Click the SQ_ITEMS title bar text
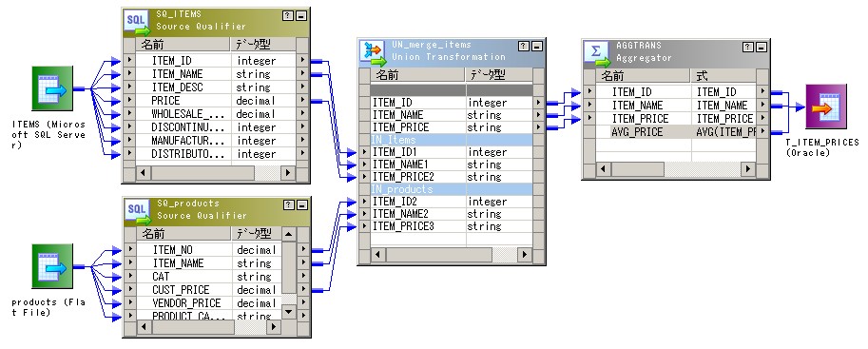This screenshot has width=868, height=349. coord(179,14)
